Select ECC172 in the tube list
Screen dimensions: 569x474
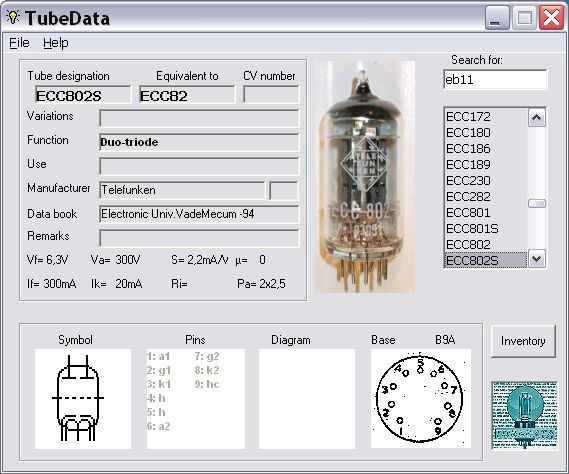(x=486, y=117)
